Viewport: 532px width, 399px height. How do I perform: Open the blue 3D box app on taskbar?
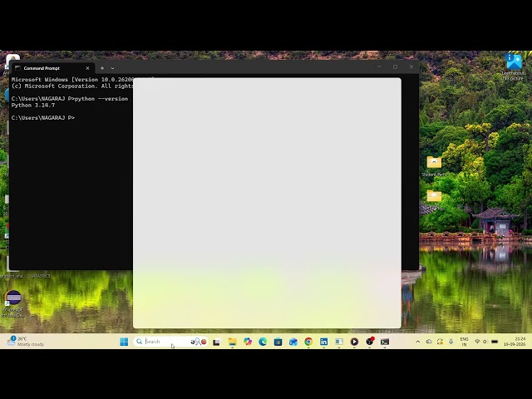(293, 342)
